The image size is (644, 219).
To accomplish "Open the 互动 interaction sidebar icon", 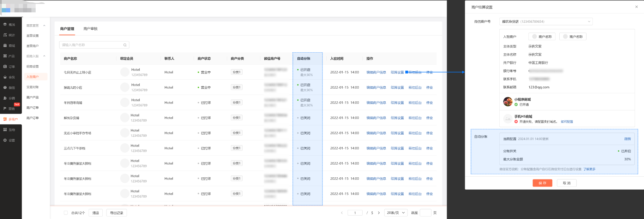I will coord(5,130).
